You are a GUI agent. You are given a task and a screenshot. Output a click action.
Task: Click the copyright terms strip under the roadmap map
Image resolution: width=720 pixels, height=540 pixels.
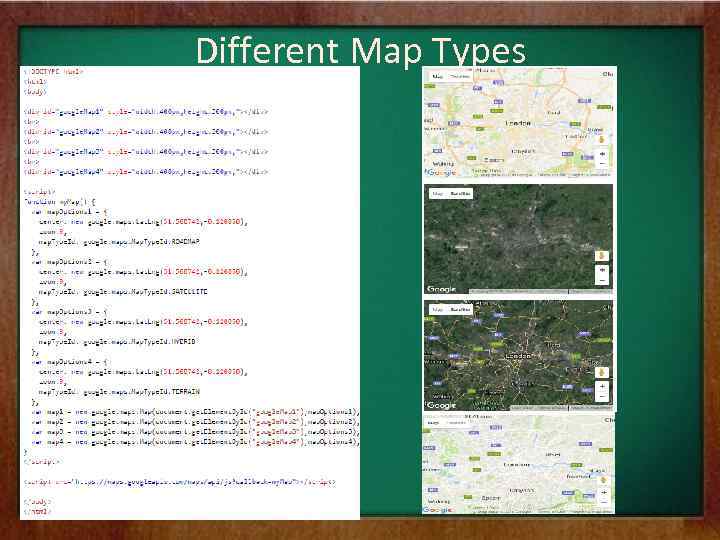(541, 174)
